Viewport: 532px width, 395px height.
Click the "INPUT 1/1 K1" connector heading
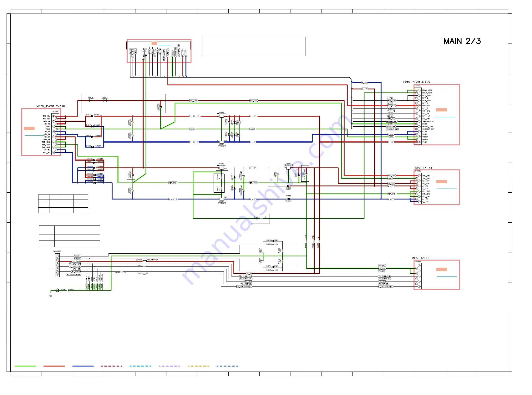coord(423,168)
